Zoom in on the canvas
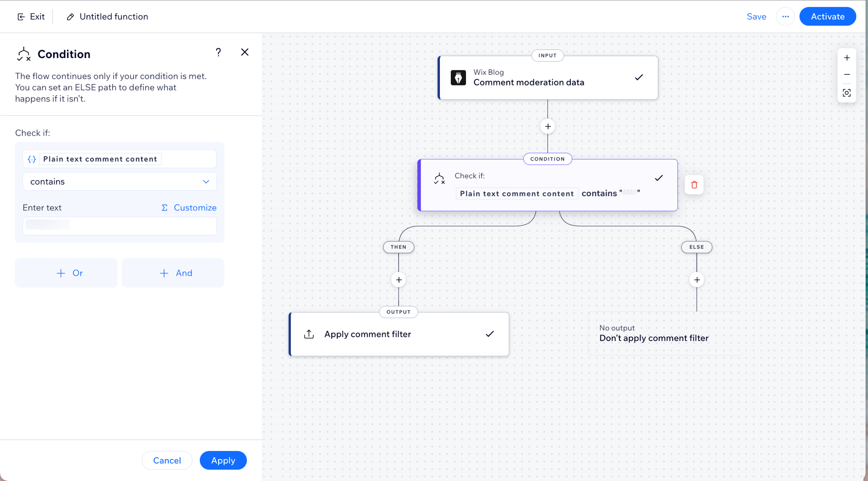Screen dimensions: 868x481 (x=847, y=58)
